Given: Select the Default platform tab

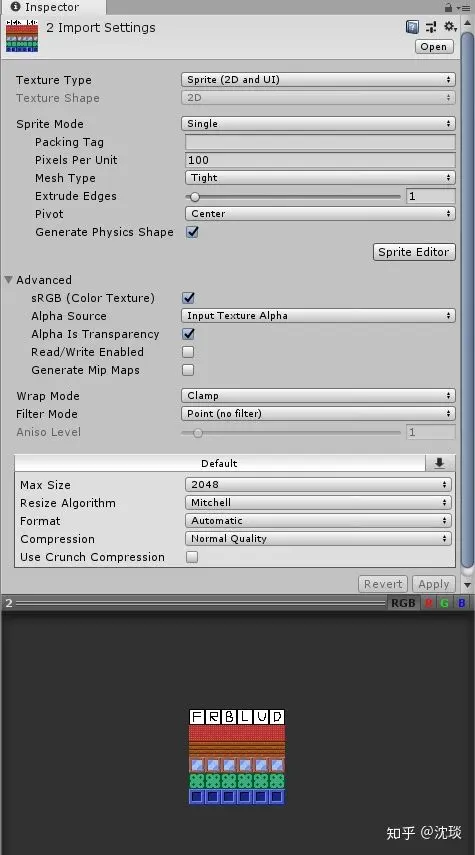Looking at the screenshot, I should click(x=219, y=463).
